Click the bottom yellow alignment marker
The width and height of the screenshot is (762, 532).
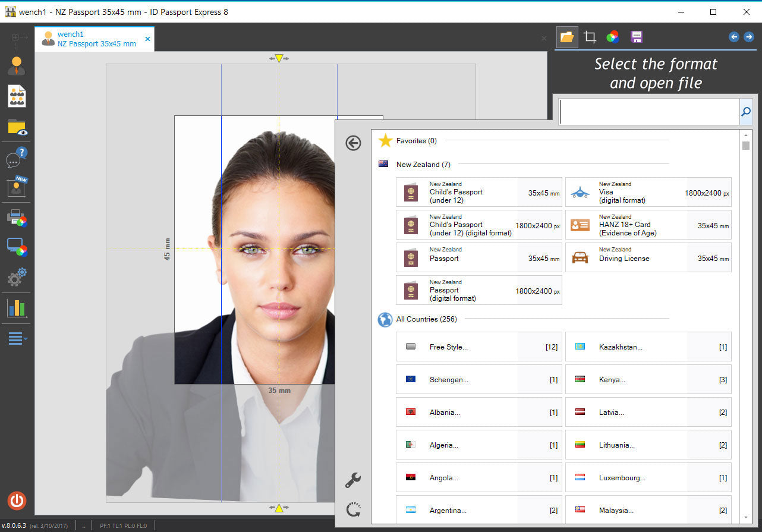coord(278,508)
